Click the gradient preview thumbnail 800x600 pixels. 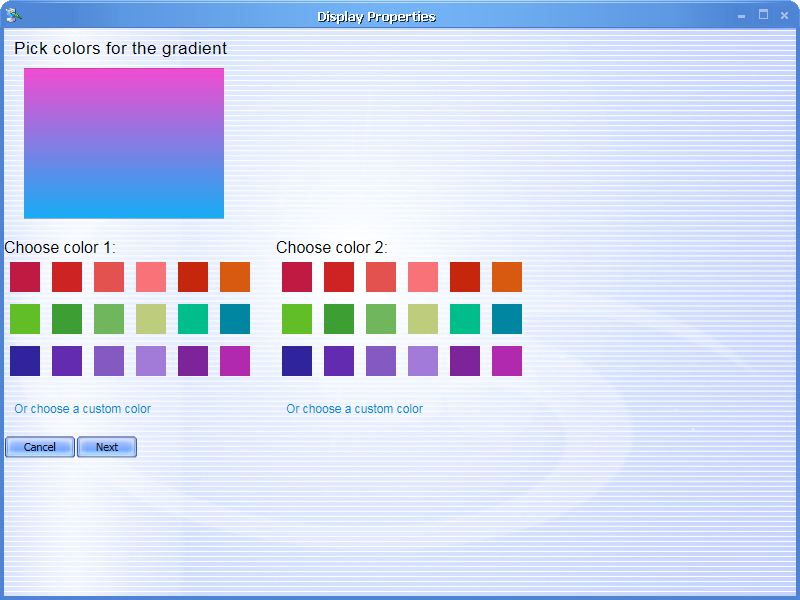(x=124, y=143)
